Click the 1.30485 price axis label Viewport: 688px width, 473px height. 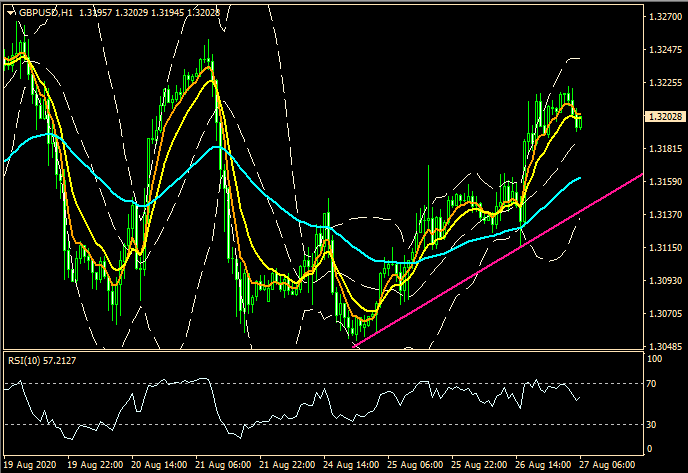662,346
